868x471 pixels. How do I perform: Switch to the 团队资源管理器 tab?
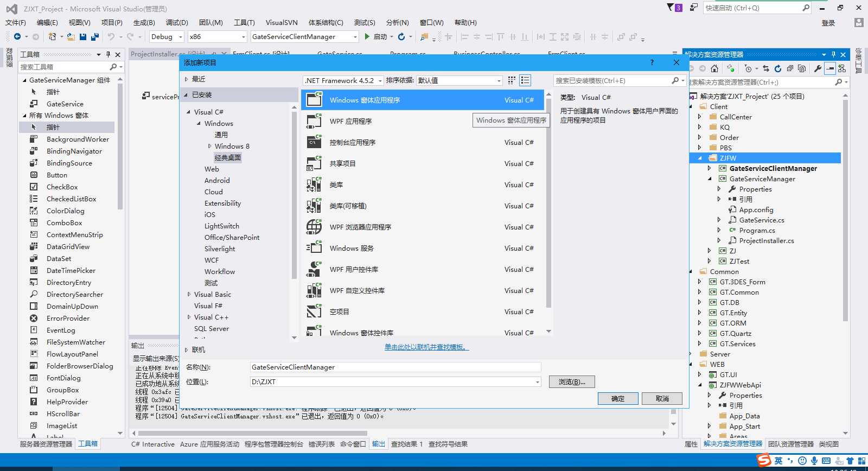pyautogui.click(x=791, y=444)
